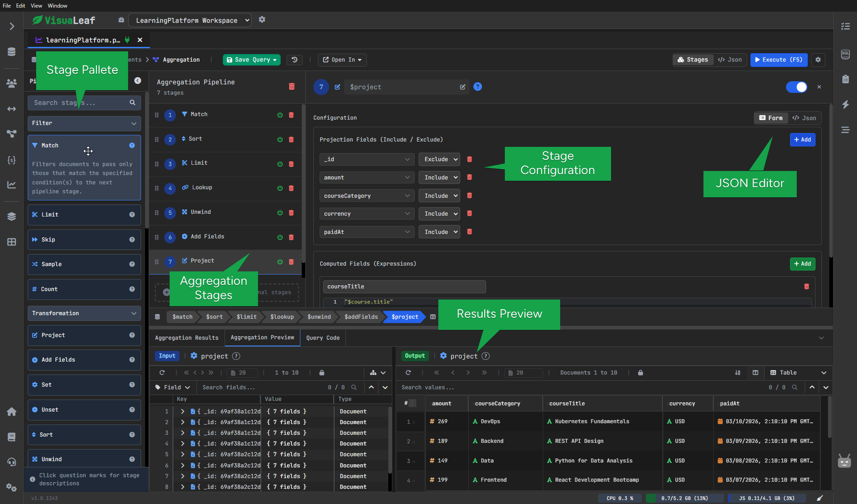The image size is (857, 504).
Task: Show Match stage description question mark
Action: pos(132,146)
